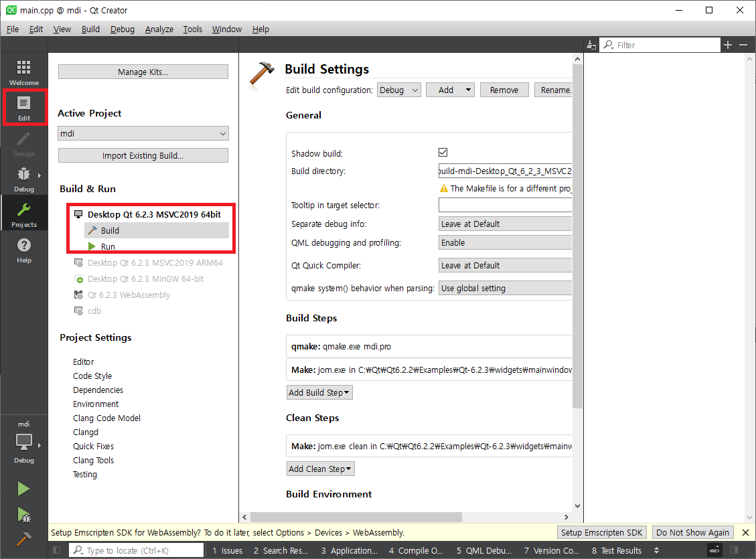Open the Issues output pane
The height and width of the screenshot is (559, 756).
pyautogui.click(x=227, y=550)
